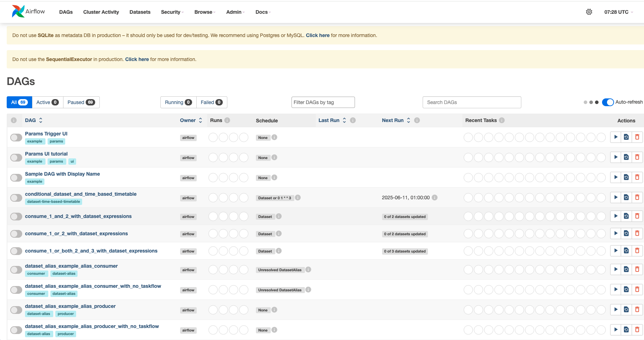Delete conditional_dataset_and_time_based_timetable DAG
This screenshot has height=340, width=644.
tap(637, 198)
